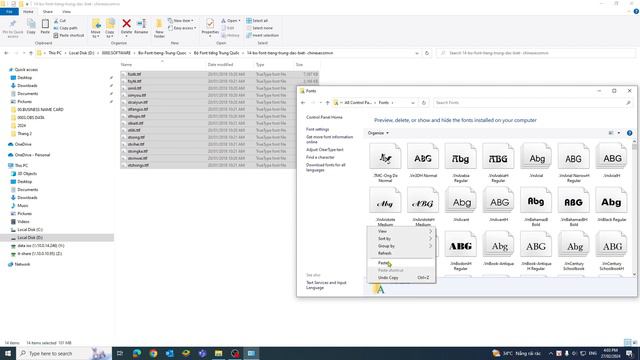Switch to the Share ribbon tab

point(47,11)
